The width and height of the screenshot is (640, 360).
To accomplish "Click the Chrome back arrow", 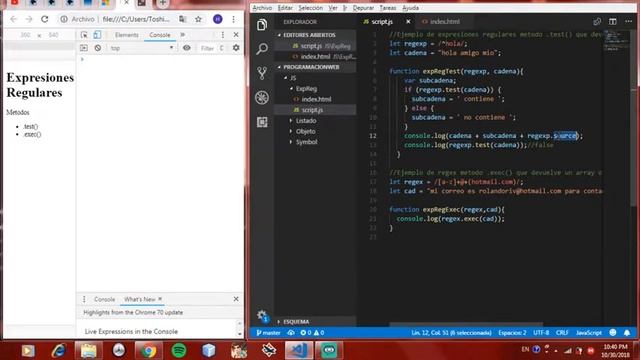I will (x=13, y=19).
